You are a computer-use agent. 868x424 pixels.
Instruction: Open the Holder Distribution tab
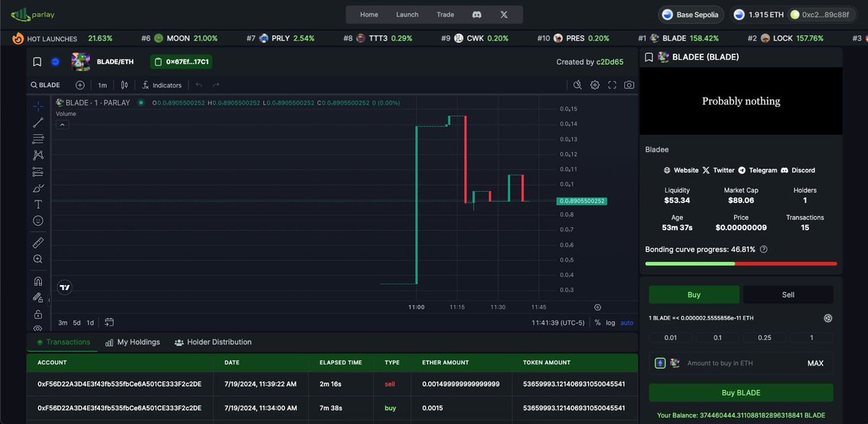click(213, 342)
